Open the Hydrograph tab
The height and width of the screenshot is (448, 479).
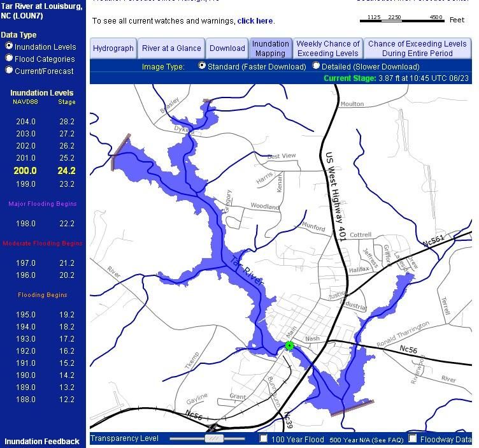113,48
